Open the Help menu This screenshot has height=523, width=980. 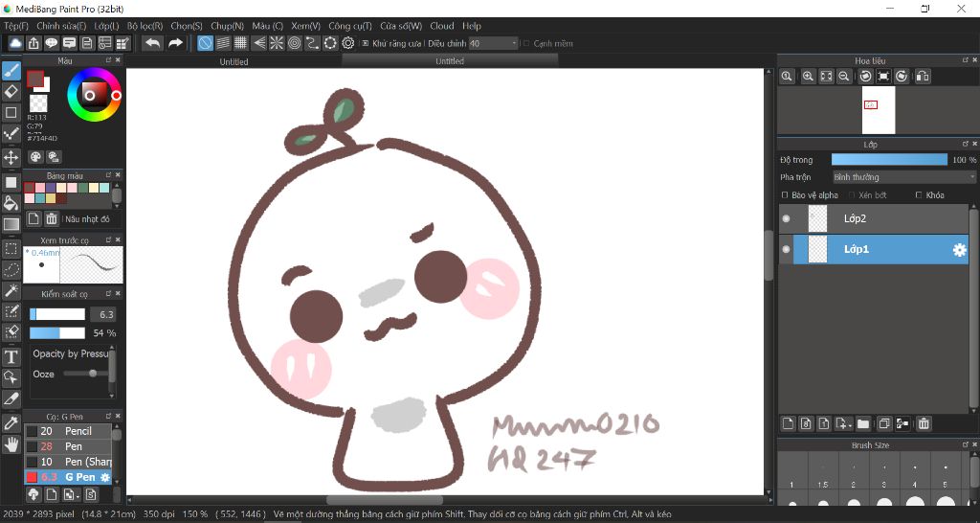tap(472, 26)
